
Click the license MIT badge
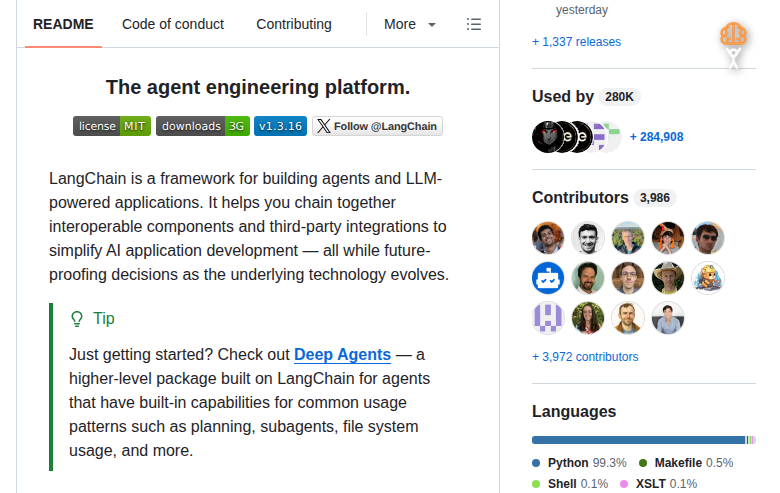click(112, 126)
